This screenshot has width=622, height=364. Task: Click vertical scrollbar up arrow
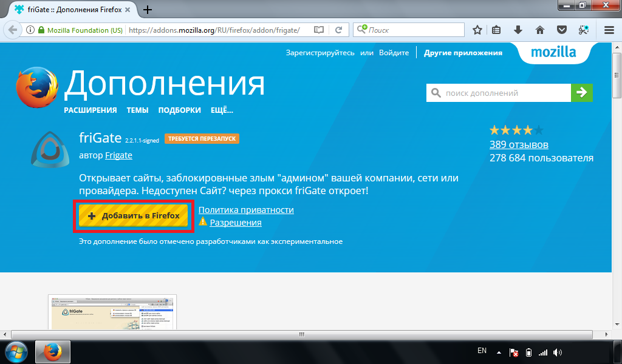coord(617,47)
